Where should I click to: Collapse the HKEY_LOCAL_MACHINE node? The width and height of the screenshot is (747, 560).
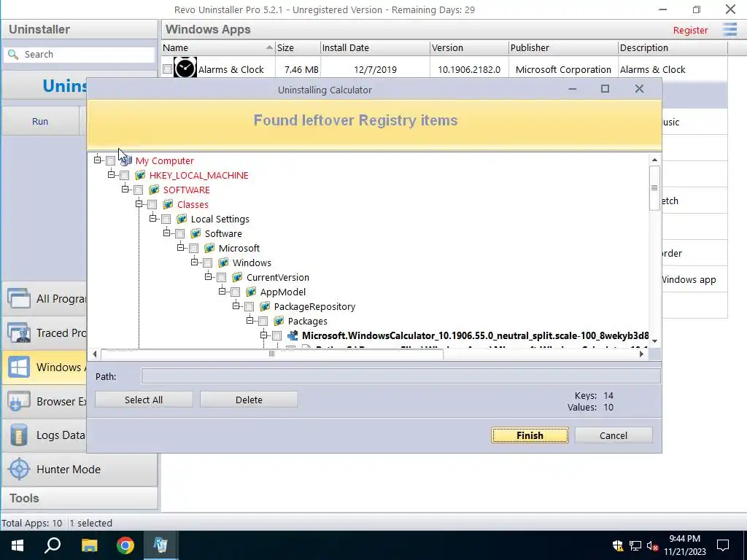(x=111, y=174)
